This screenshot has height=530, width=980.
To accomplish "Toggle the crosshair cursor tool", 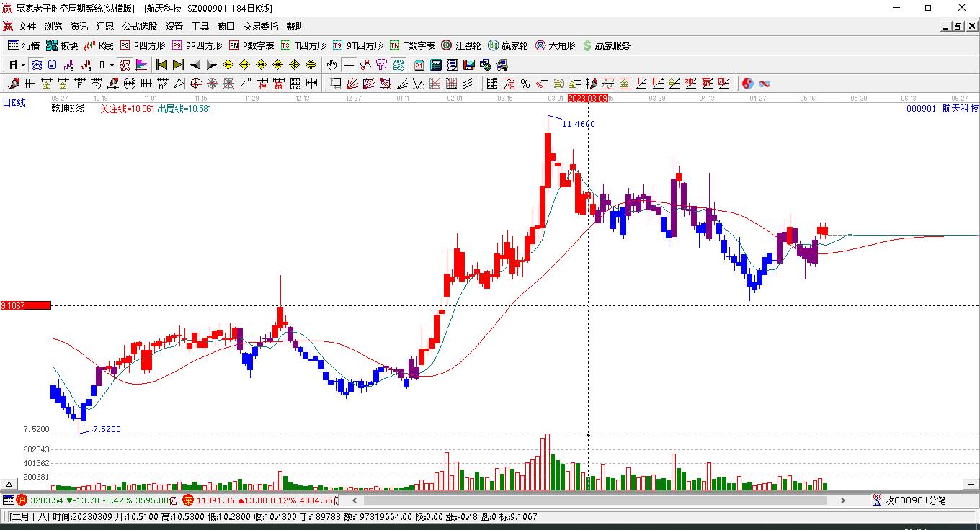I will tap(349, 65).
